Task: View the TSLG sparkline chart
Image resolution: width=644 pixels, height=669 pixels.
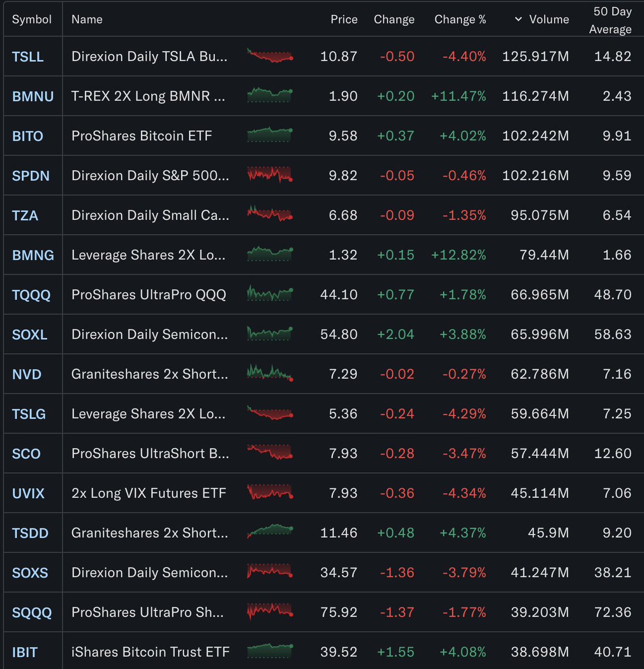Action: point(270,412)
